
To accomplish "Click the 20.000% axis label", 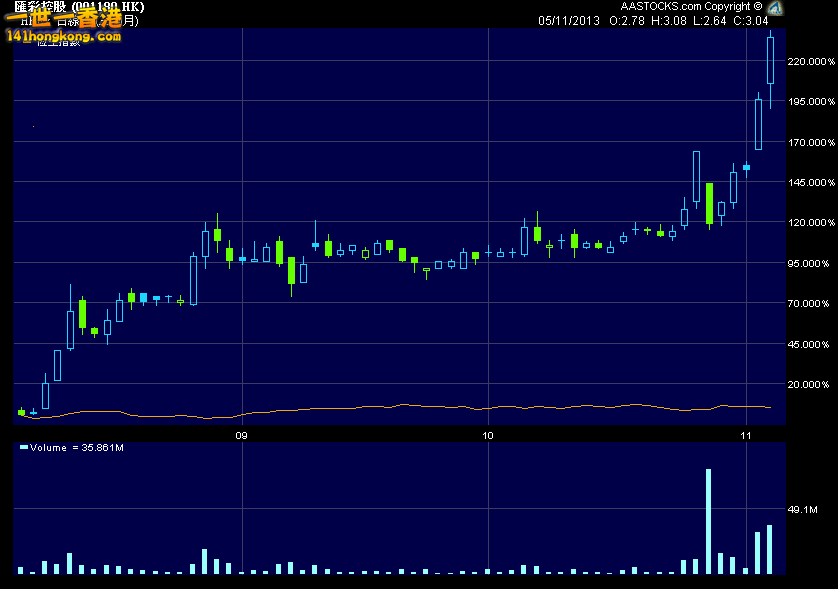I will tap(811, 384).
